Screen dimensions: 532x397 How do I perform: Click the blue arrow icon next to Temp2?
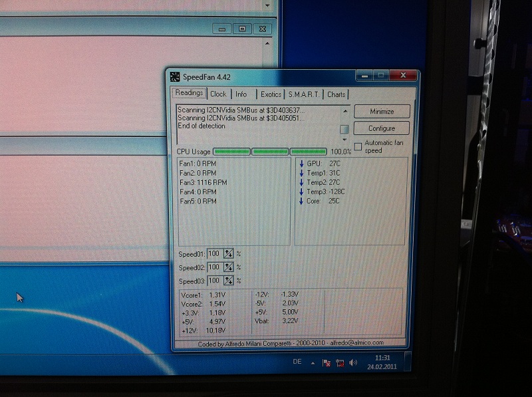[x=301, y=183]
